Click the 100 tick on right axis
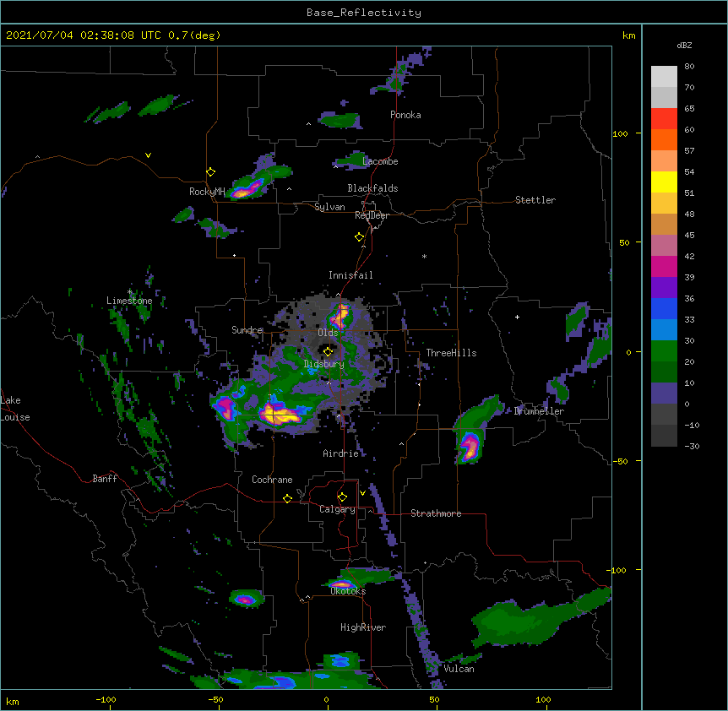This screenshot has width=728, height=711. point(620,134)
